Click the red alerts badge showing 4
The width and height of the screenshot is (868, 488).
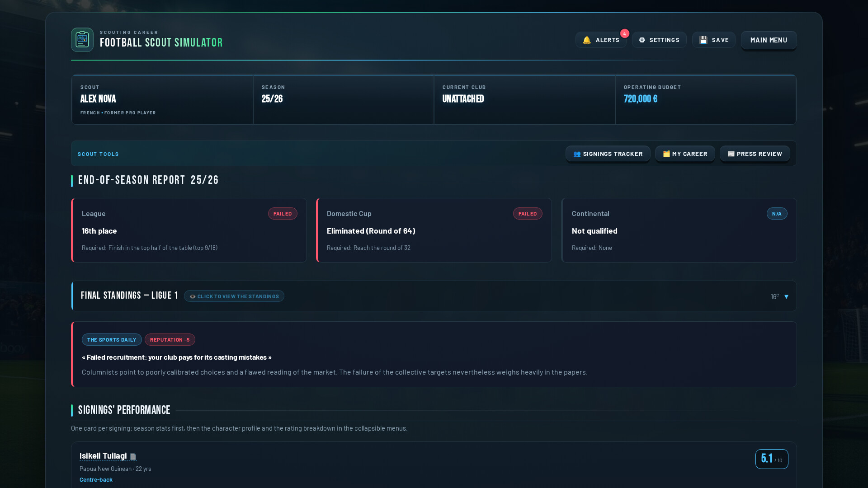pos(624,33)
